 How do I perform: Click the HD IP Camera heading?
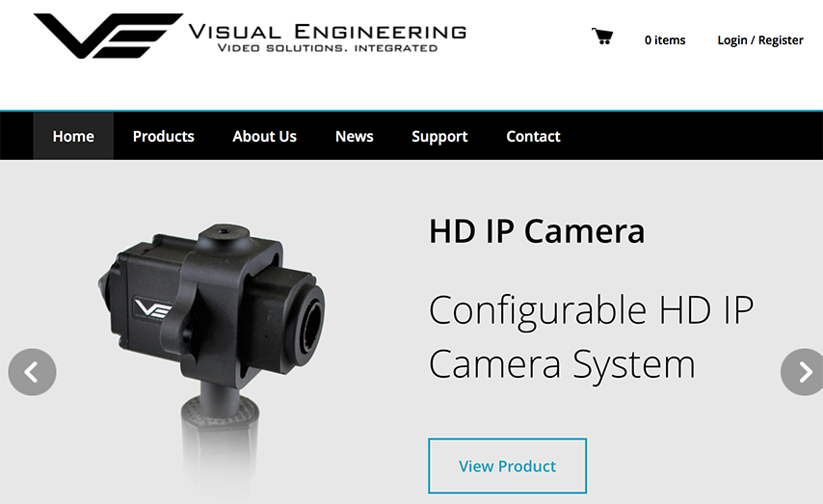pyautogui.click(x=537, y=231)
